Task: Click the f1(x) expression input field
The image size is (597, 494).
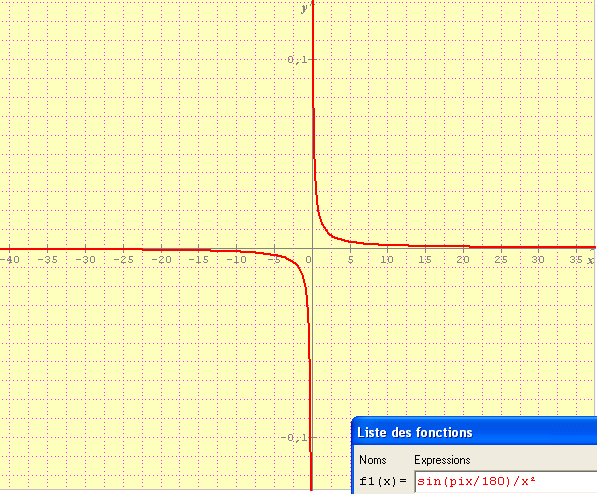Action: (x=506, y=482)
